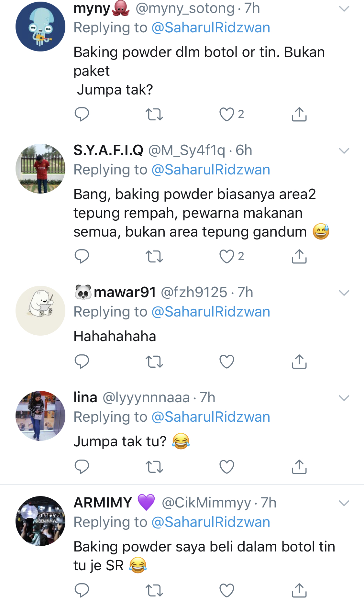Expand the options chevron on mawar91's tweet
Screen dimensions: 364x601
(x=344, y=293)
